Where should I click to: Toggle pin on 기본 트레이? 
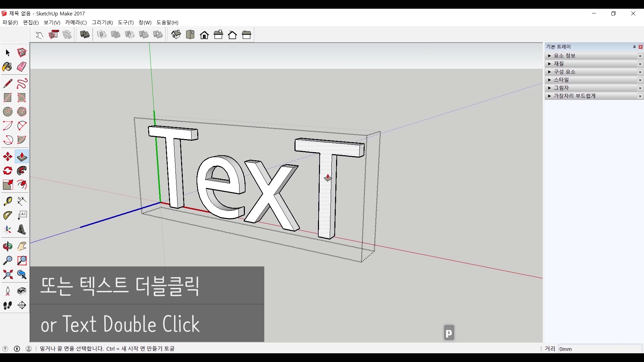[x=634, y=47]
